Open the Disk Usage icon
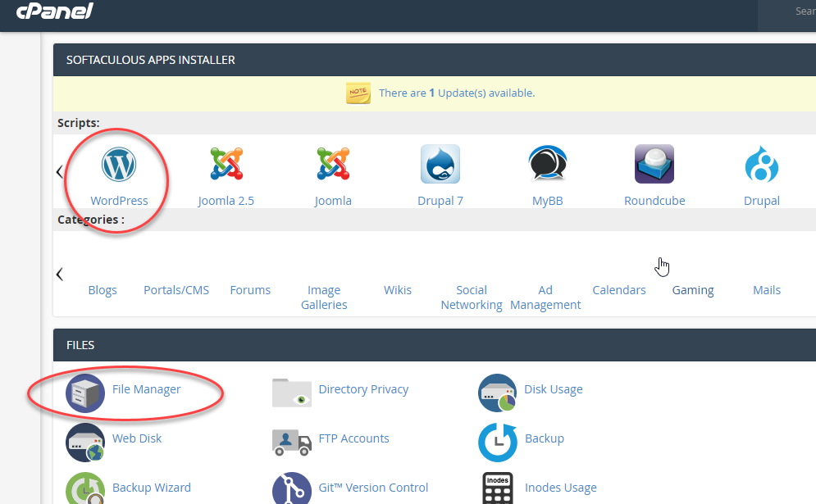The height and width of the screenshot is (504, 816). [498, 393]
